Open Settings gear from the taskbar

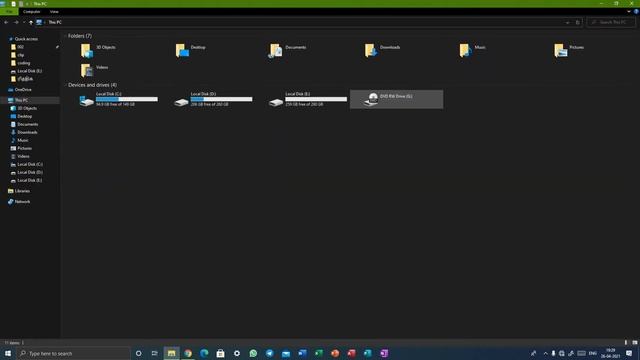(x=237, y=353)
